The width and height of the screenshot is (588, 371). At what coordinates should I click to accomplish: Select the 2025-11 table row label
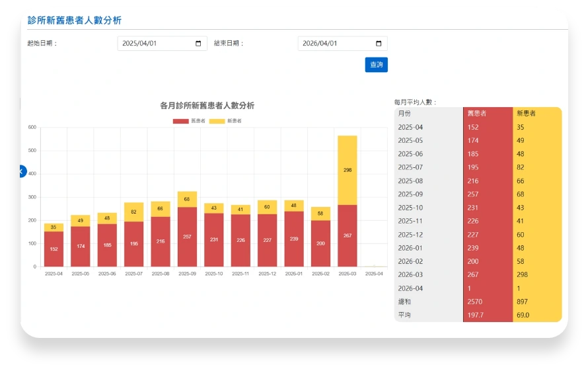click(x=410, y=221)
